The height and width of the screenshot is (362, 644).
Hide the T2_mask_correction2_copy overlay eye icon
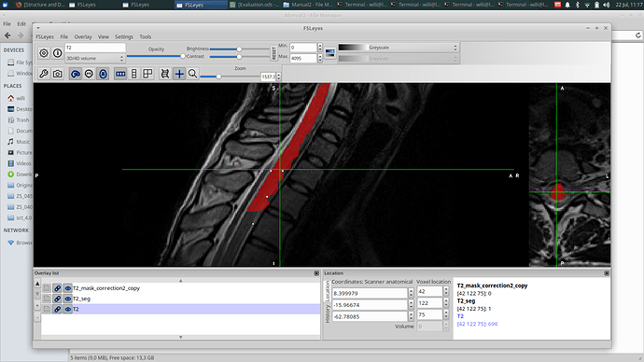click(68, 288)
